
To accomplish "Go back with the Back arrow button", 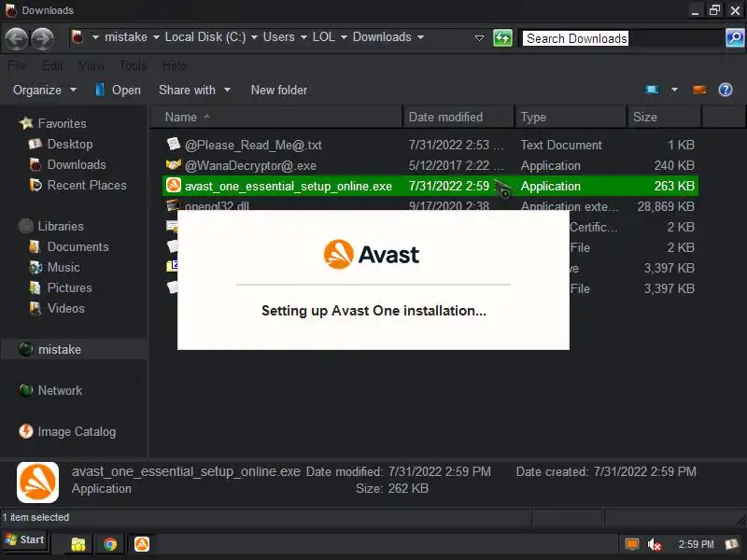I will 17,38.
